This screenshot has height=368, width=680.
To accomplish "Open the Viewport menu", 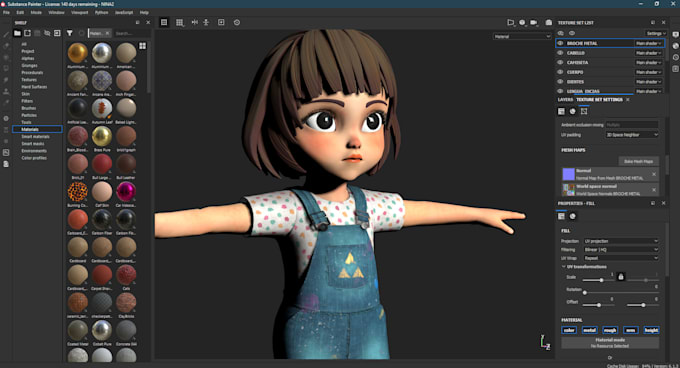I will pyautogui.click(x=79, y=13).
